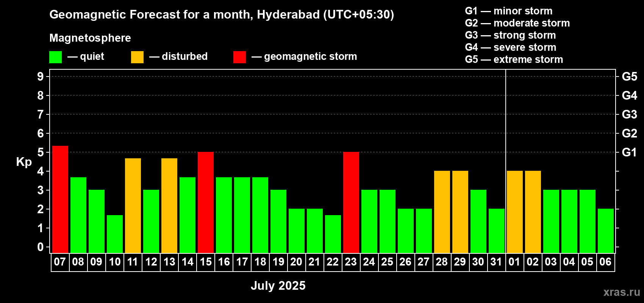Click the Kp axis title

pos(24,162)
